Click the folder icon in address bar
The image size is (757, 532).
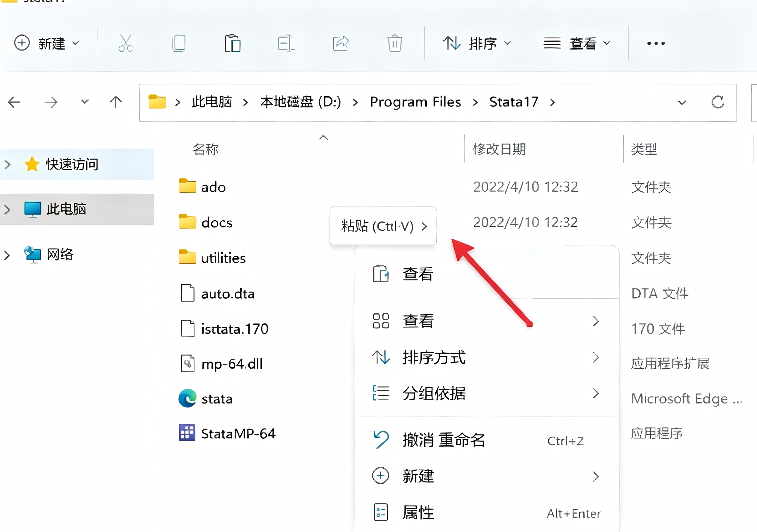pos(157,102)
